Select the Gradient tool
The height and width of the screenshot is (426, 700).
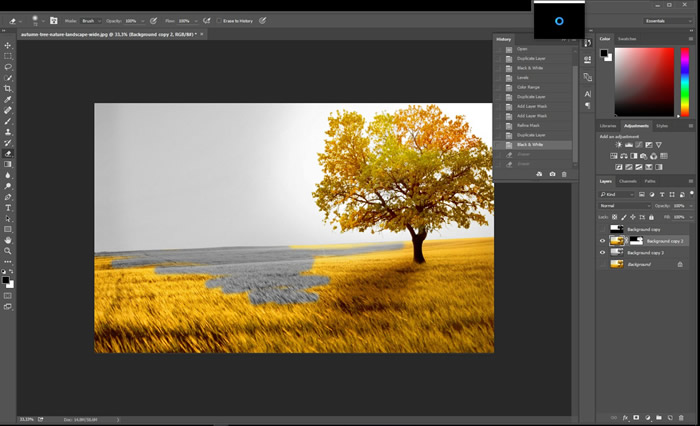[8, 164]
